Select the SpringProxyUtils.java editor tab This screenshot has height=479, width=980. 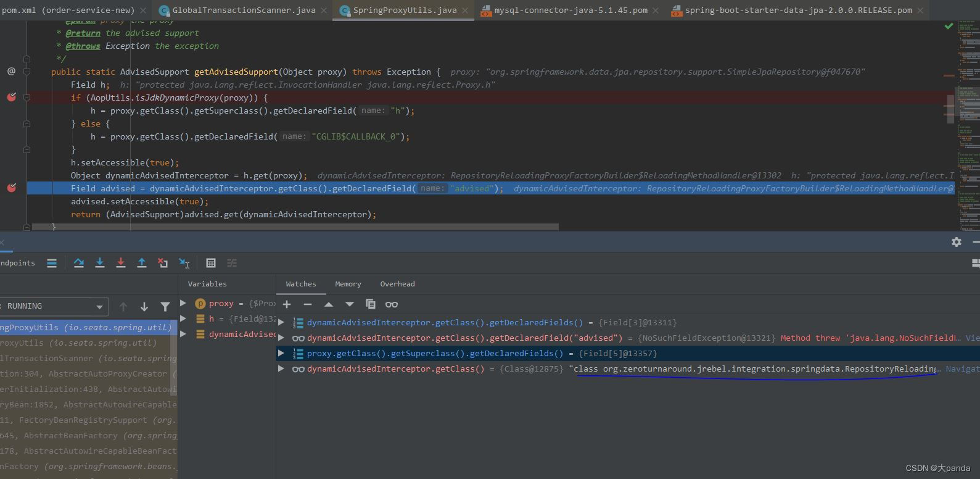pyautogui.click(x=405, y=10)
